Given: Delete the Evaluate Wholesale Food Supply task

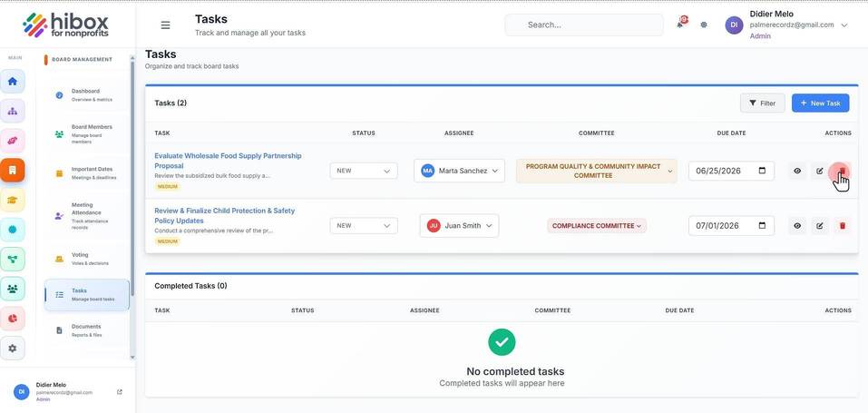Looking at the screenshot, I should point(843,171).
